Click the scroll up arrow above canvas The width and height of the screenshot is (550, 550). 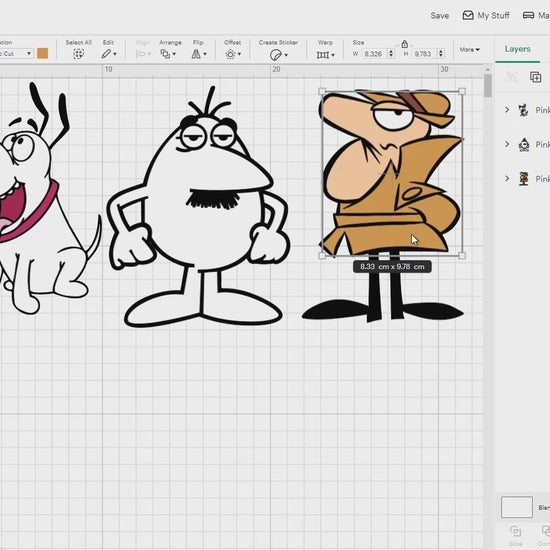click(x=488, y=70)
